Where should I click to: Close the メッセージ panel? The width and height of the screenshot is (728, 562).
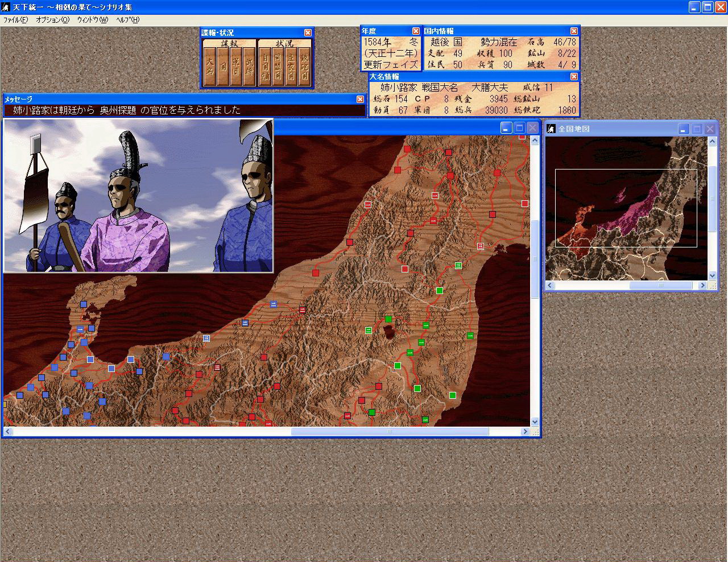click(x=360, y=99)
